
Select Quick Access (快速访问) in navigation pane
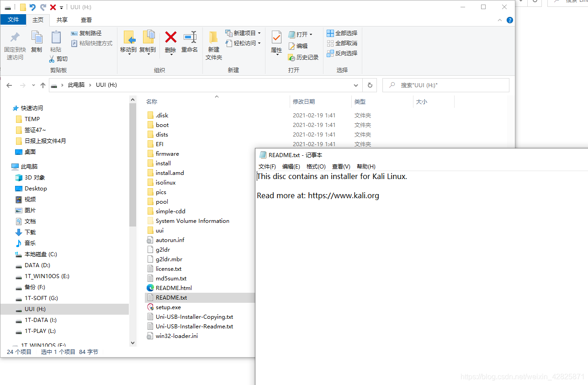coord(27,108)
